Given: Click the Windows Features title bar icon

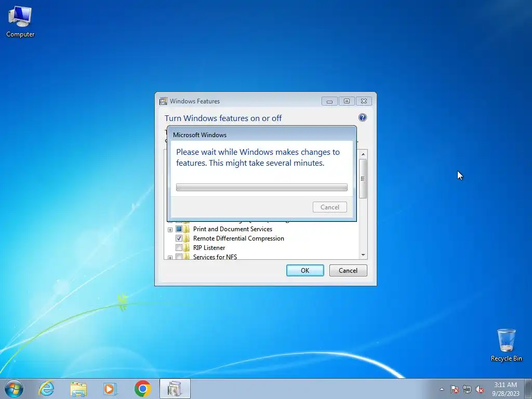Looking at the screenshot, I should [164, 101].
